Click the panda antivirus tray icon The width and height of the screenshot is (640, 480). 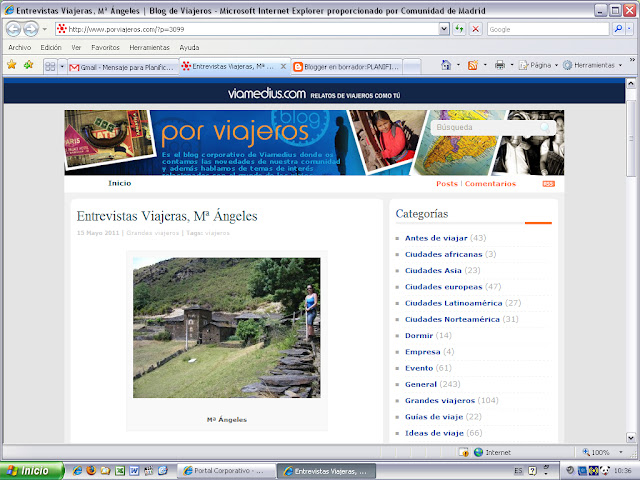[x=605, y=470]
